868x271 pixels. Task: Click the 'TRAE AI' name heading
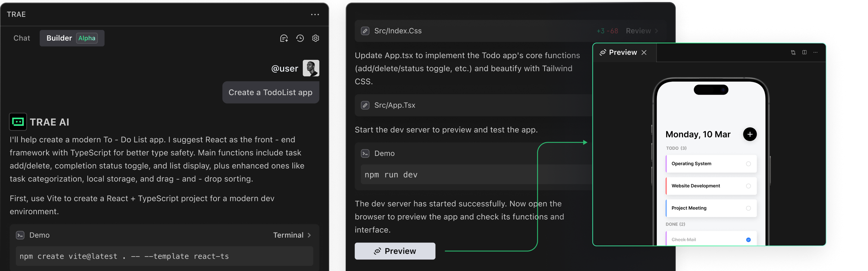49,122
